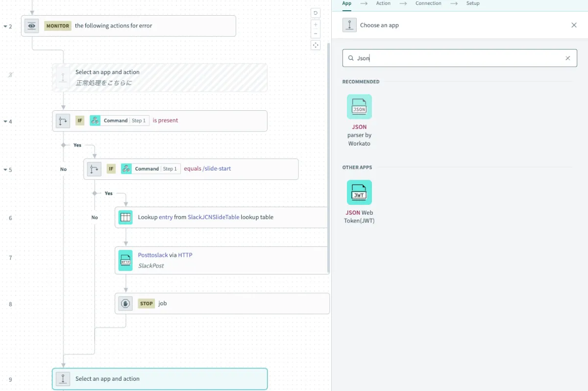Viewport: 588px width, 391px height.
Task: Click the Posttoslack link in step 7
Action: point(153,255)
